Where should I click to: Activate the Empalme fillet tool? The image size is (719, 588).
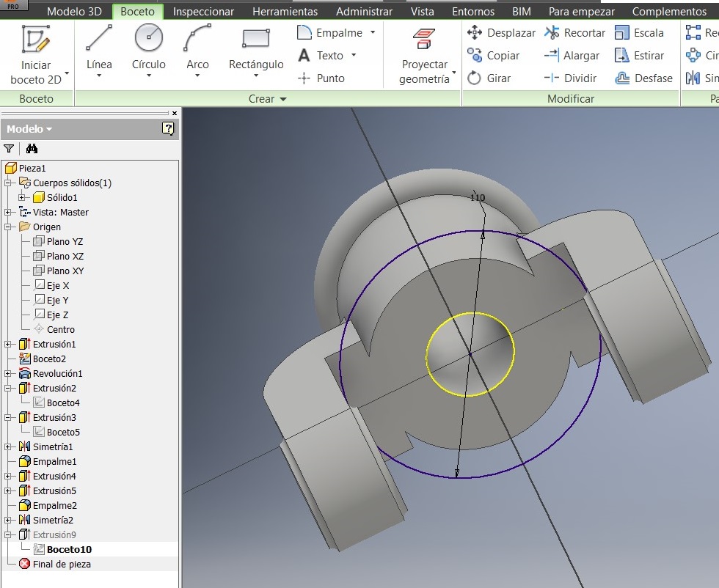[330, 32]
